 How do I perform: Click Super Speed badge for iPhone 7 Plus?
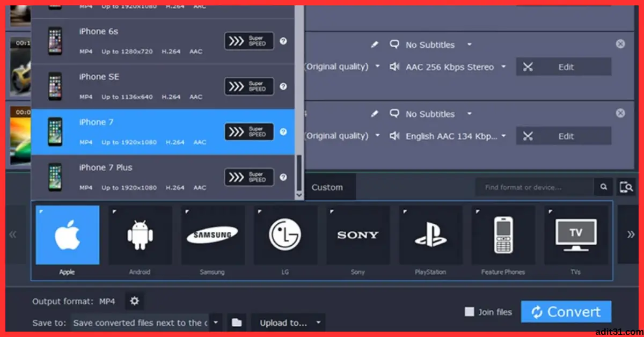click(249, 177)
